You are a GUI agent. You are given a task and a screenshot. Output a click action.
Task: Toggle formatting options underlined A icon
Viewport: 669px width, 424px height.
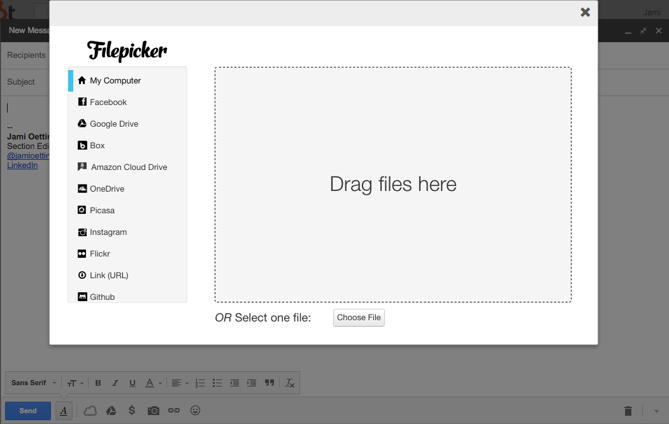(64, 411)
